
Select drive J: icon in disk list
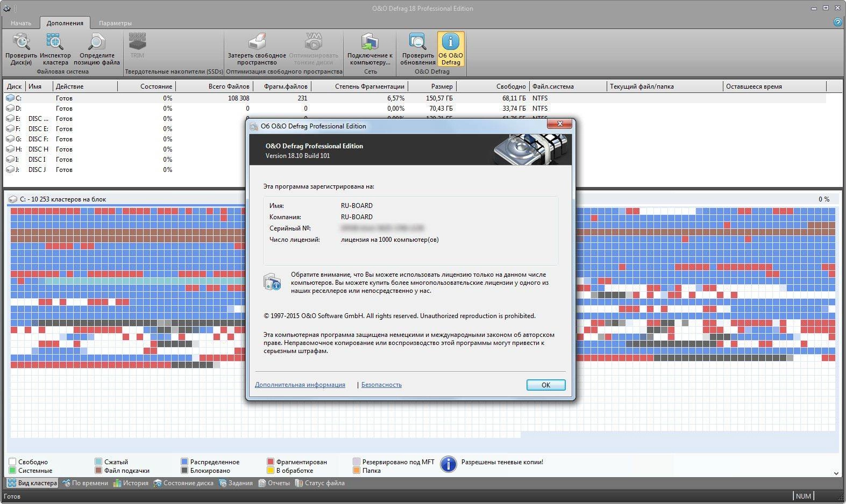pos(10,170)
